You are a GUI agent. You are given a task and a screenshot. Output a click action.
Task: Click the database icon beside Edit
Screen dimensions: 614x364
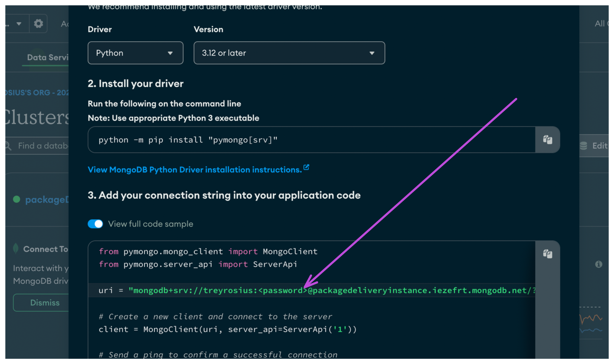[x=583, y=146]
